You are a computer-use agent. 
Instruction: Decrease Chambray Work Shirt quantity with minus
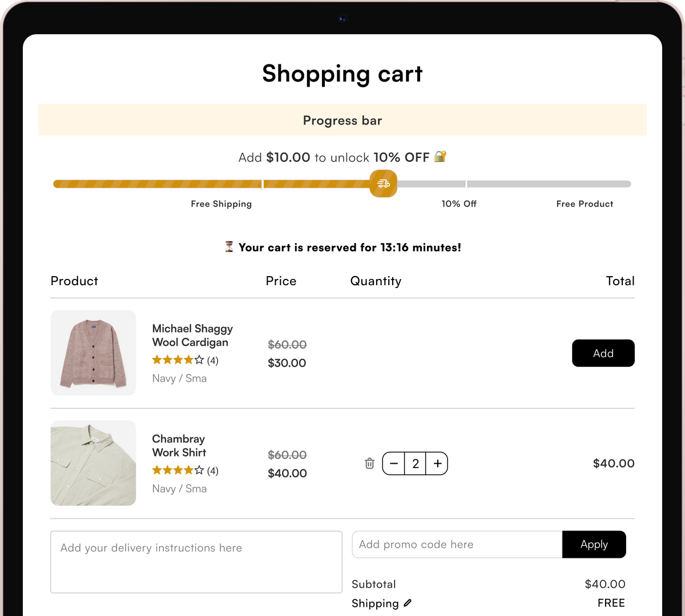393,464
